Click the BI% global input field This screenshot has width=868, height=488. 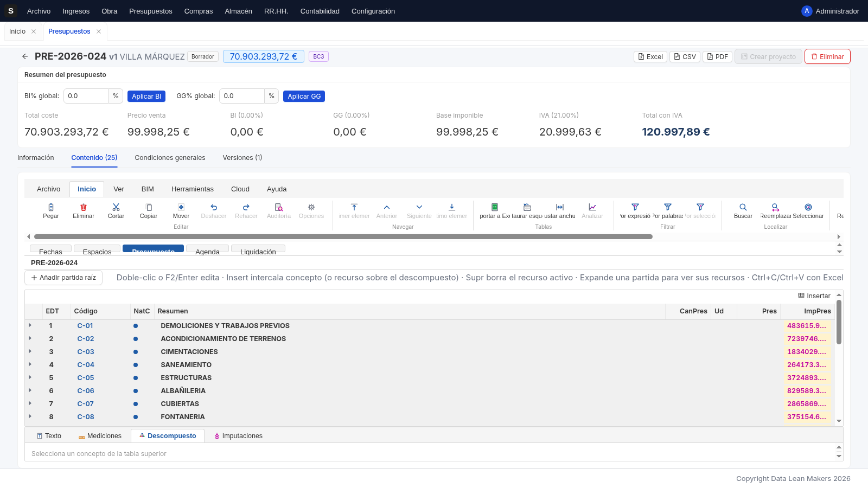click(x=86, y=96)
